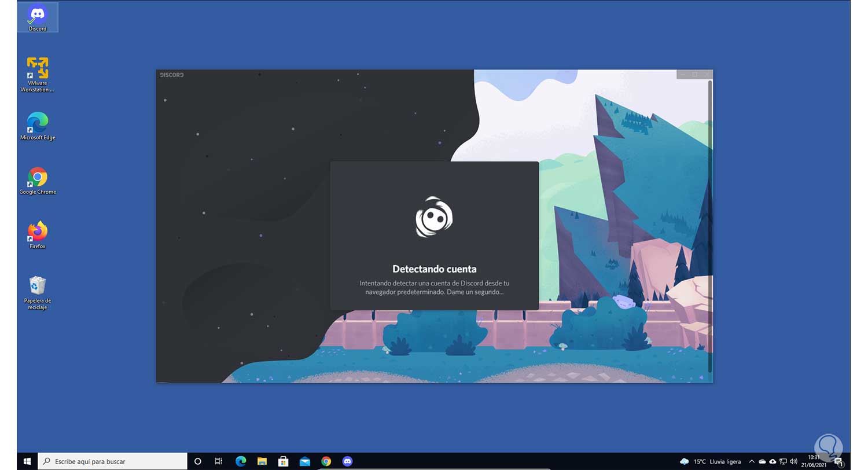
Task: Close the Discord window
Action: click(x=707, y=74)
